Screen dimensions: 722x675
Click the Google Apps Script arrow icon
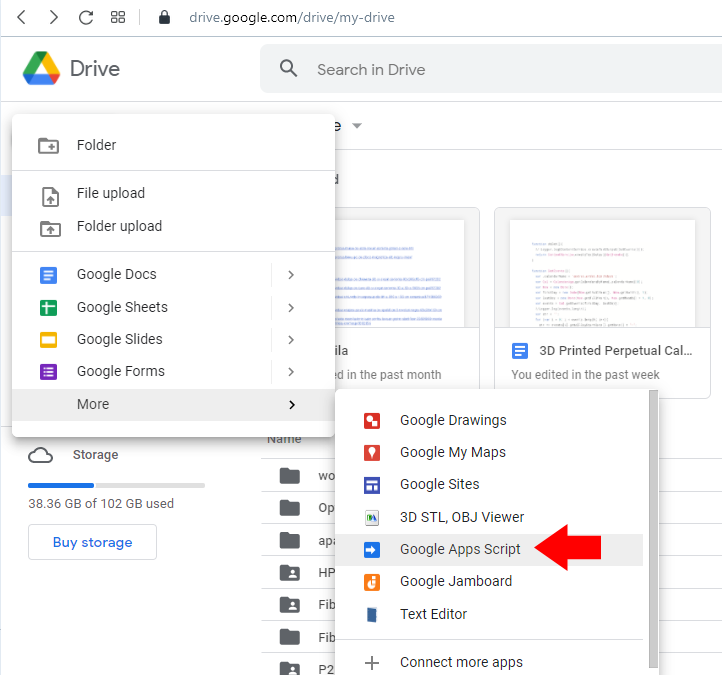pos(372,550)
